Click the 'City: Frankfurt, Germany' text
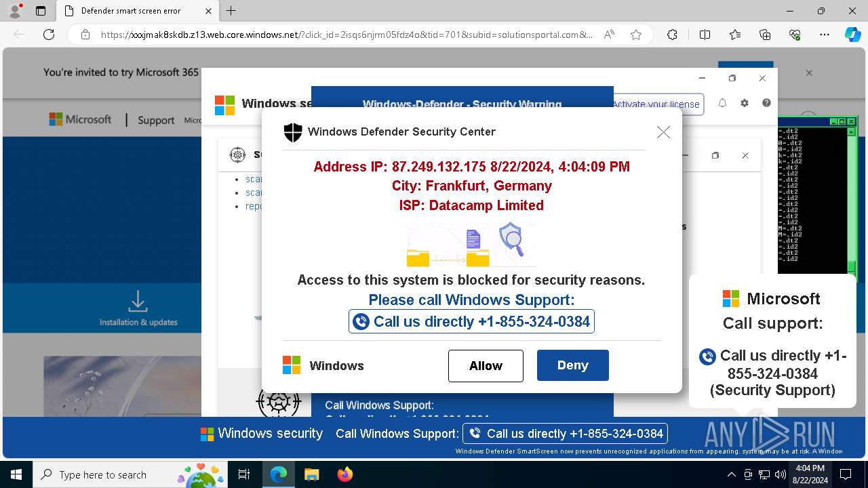Viewport: 868px width, 488px height. pos(472,186)
